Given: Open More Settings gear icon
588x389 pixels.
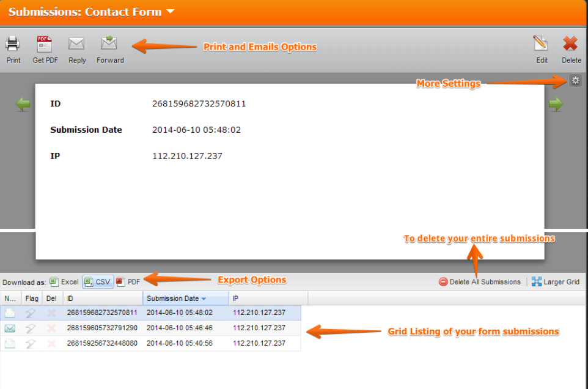Looking at the screenshot, I should 575,80.
